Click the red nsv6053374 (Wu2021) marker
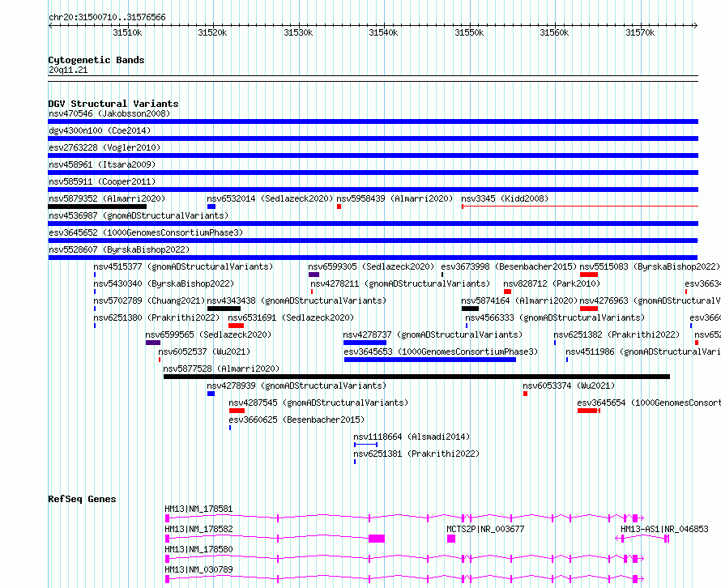This screenshot has width=721, height=588. 525,394
